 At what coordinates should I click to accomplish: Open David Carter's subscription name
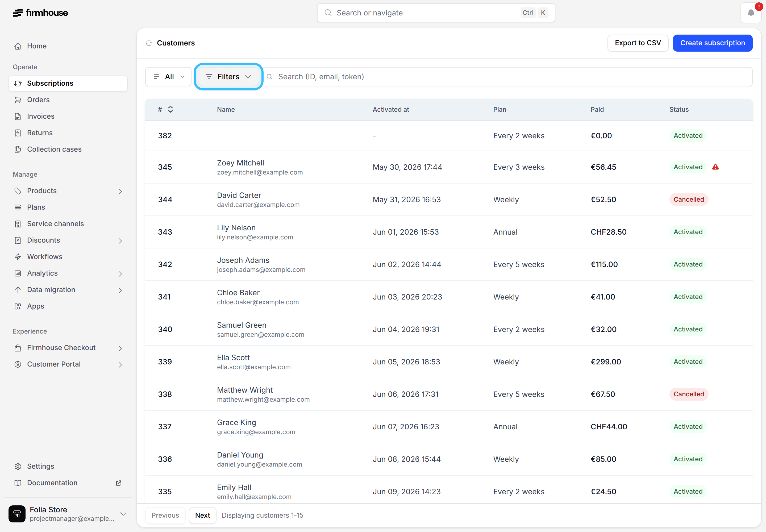point(239,195)
